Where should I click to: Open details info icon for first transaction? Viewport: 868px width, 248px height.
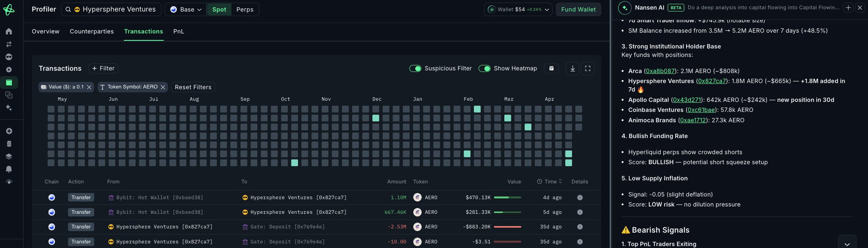(x=580, y=198)
